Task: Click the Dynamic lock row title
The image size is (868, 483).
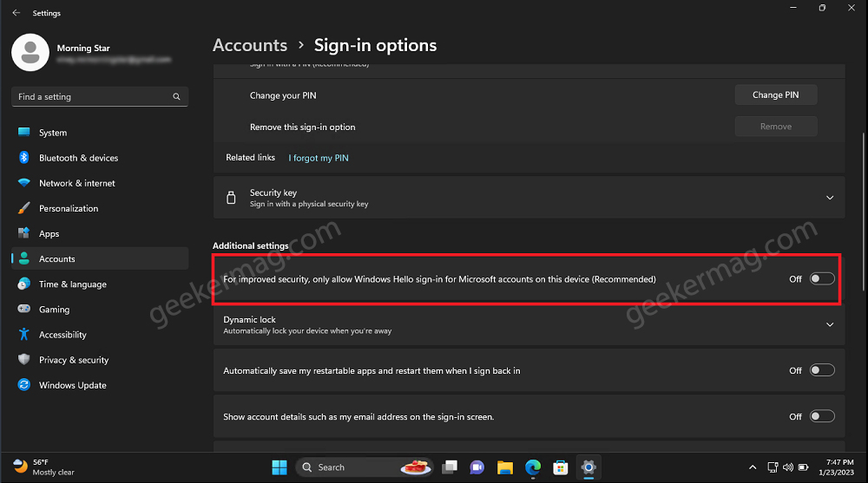Action: 249,319
